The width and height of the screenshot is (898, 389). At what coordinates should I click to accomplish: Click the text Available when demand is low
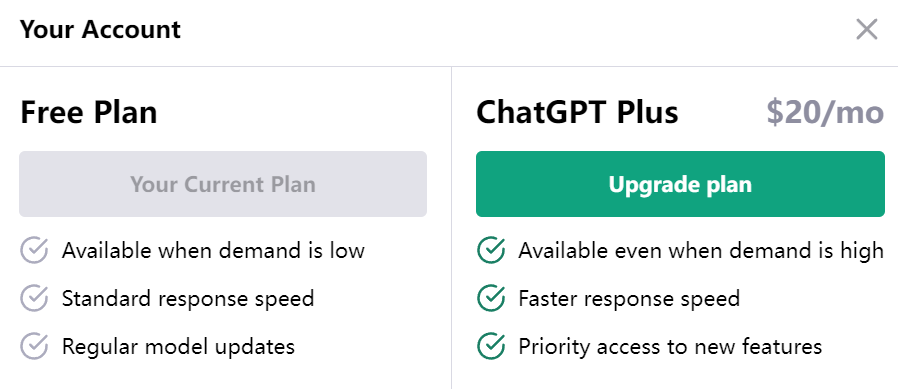click(x=213, y=250)
